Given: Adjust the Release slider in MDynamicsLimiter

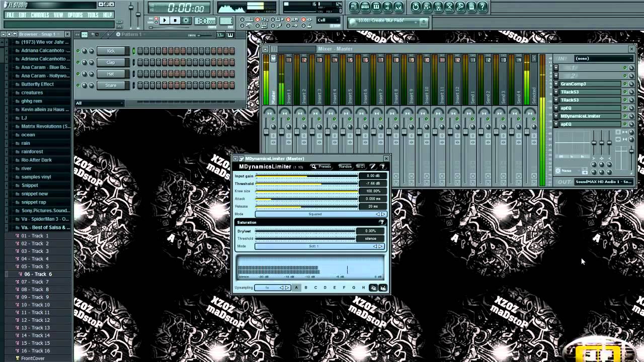Looking at the screenshot, I should click(306, 206).
